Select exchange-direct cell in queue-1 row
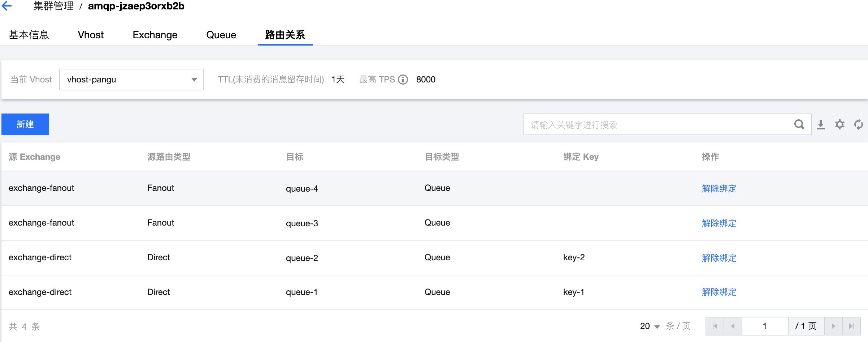The image size is (868, 342). point(40,292)
